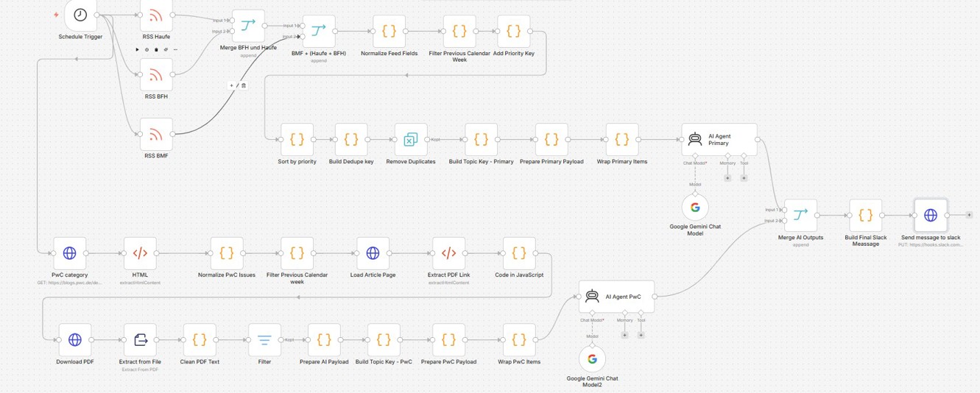Image resolution: width=980 pixels, height=393 pixels.
Task: Click the Filter node 'Kept' output connector
Action: 281,340
